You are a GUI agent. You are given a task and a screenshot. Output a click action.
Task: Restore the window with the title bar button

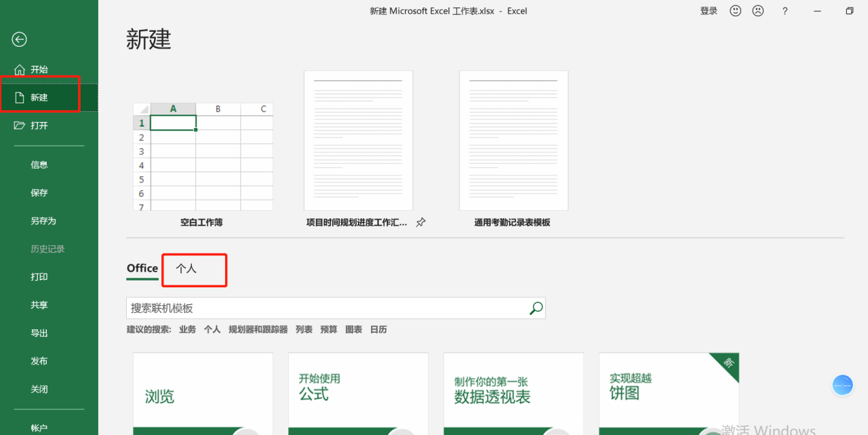(x=850, y=11)
